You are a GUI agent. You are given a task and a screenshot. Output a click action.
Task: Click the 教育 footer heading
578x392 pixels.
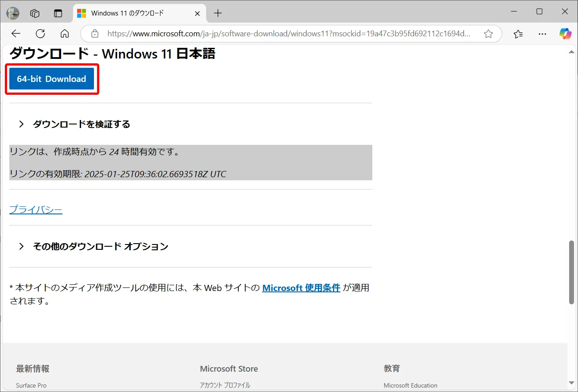click(392, 369)
